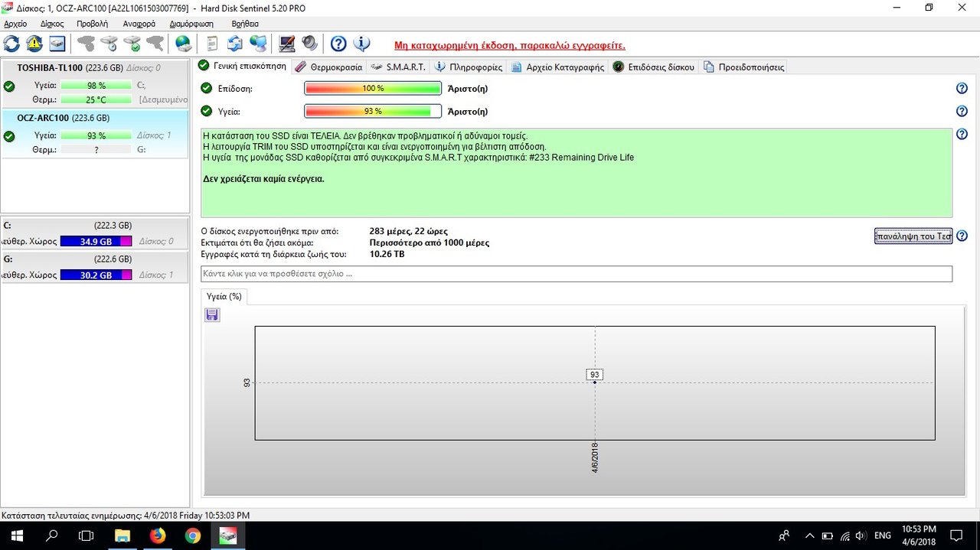Click the green check icon of OCZ-ARC100 disk
This screenshot has width=980, height=550.
[9, 136]
